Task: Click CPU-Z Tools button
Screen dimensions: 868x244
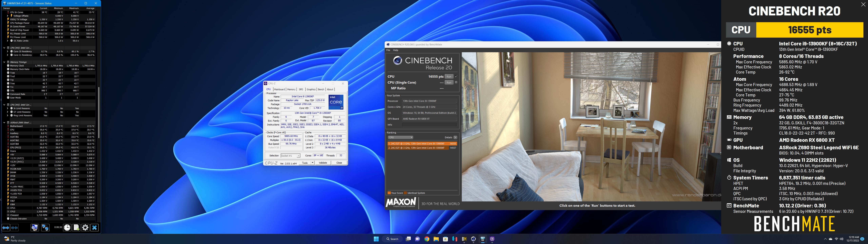Action: point(305,163)
